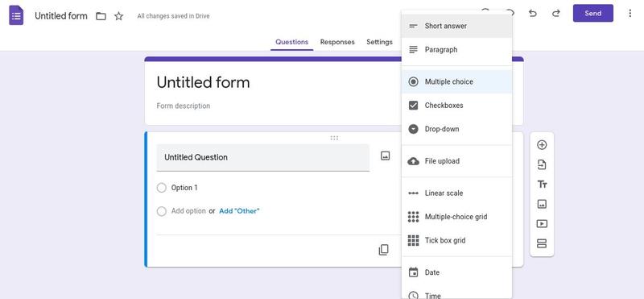This screenshot has height=299, width=644.
Task: Click the Add image sidebar icon
Action: (x=542, y=204)
